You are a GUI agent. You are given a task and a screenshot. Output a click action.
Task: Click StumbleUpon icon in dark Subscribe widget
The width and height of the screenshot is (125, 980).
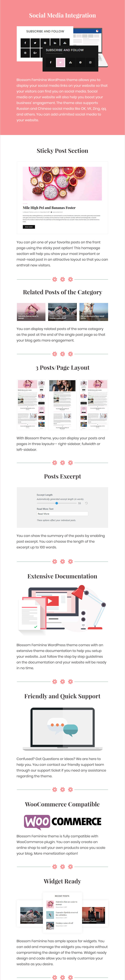70,62
